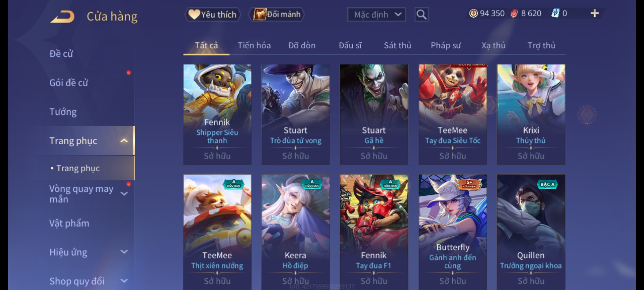Open the Tướng sidebar category
The image size is (644, 290).
click(63, 112)
